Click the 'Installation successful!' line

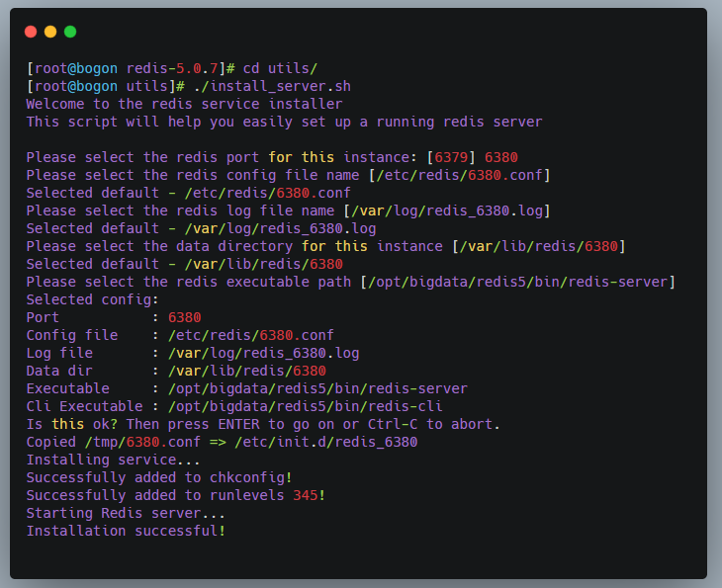click(x=126, y=531)
